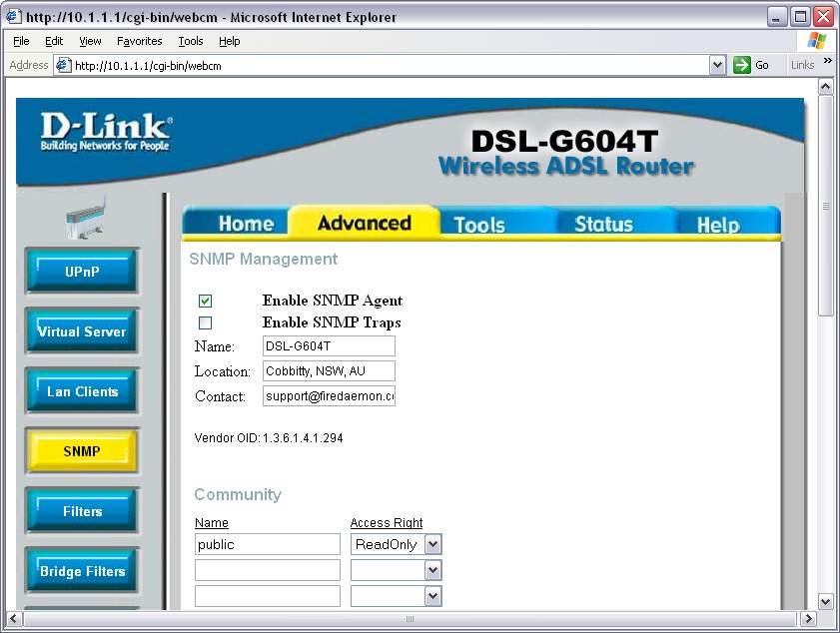
Task: Click the green Go arrow icon
Action: [741, 65]
